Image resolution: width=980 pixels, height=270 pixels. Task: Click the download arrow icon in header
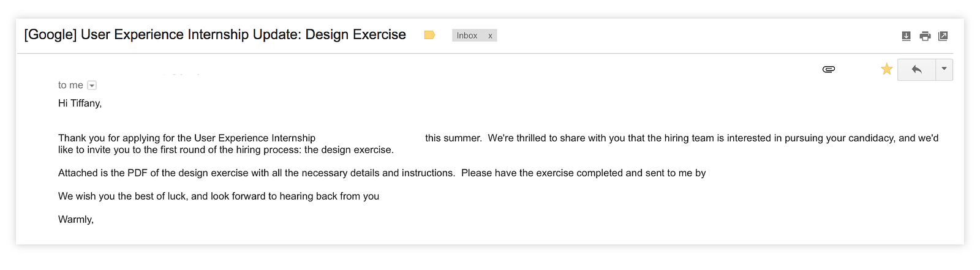[x=907, y=36]
